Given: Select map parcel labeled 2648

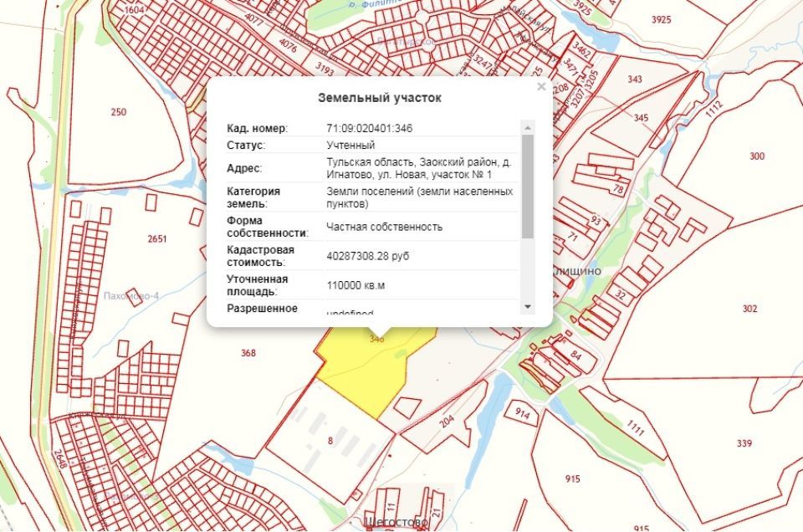Looking at the screenshot, I should pyautogui.click(x=60, y=459).
